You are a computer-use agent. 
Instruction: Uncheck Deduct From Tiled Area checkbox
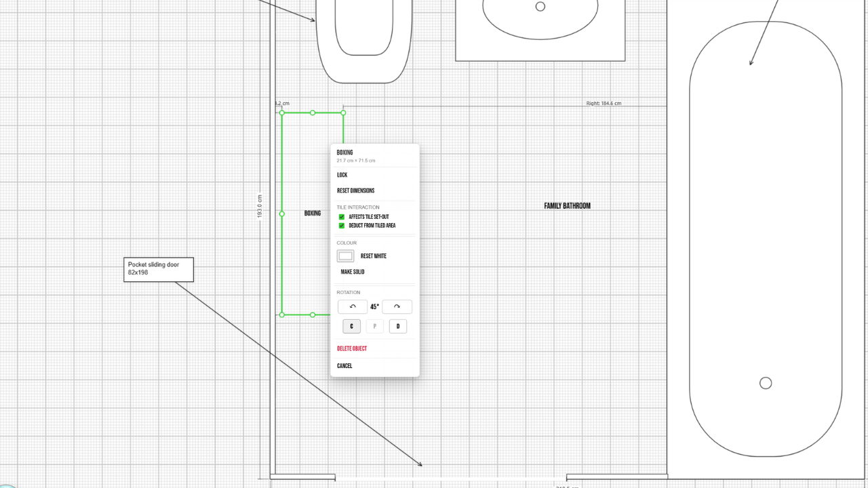pyautogui.click(x=342, y=226)
